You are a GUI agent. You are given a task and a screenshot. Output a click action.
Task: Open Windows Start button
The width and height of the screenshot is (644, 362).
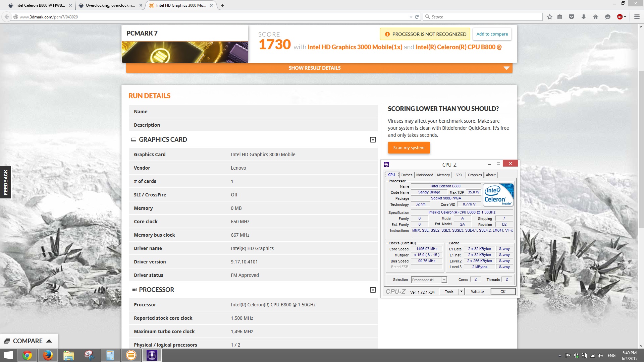[8, 355]
